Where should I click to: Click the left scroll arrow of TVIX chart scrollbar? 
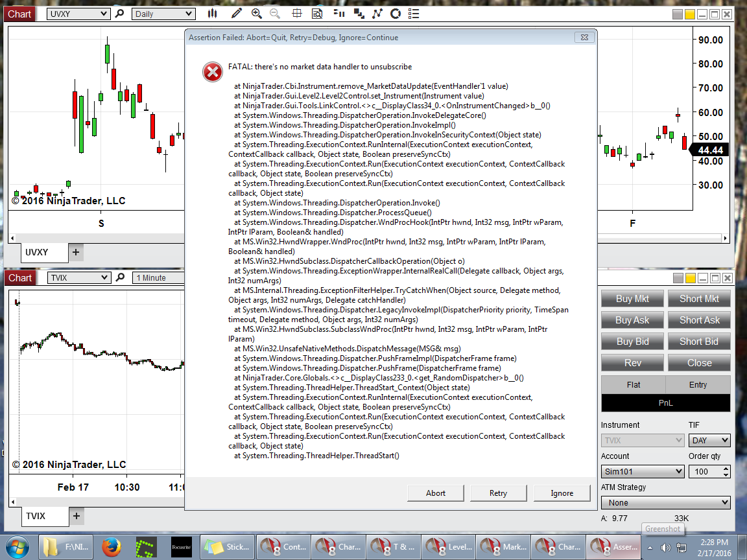13,502
